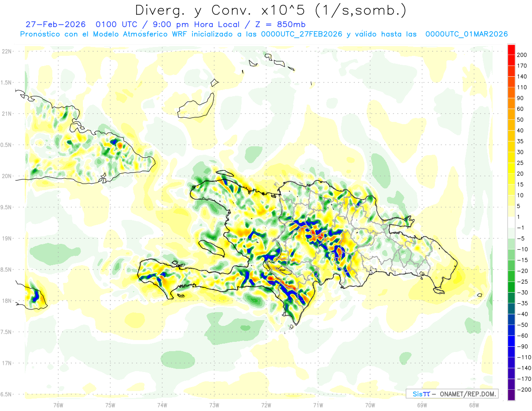Viewport: 532px width, 411px height.
Task: Click the '19N' latitude label
Action: [6, 239]
